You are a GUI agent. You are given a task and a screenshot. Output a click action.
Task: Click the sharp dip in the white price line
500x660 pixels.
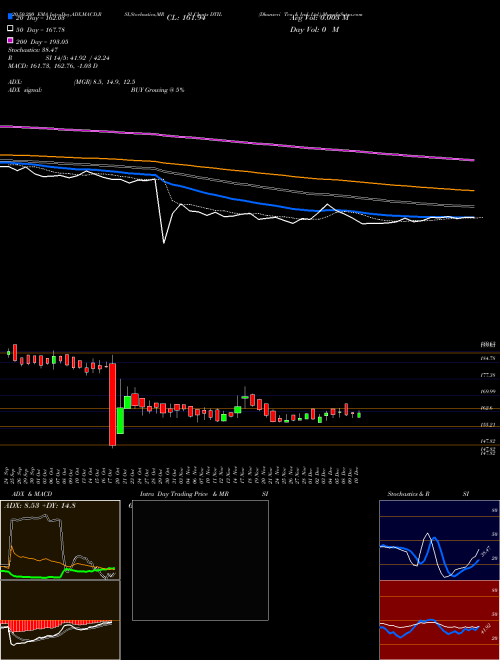point(164,240)
